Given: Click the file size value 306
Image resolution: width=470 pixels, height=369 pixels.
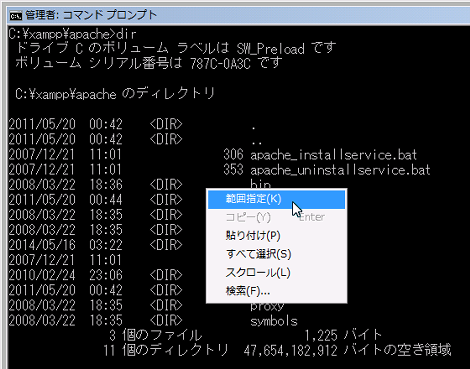Looking at the screenshot, I should (233, 155).
